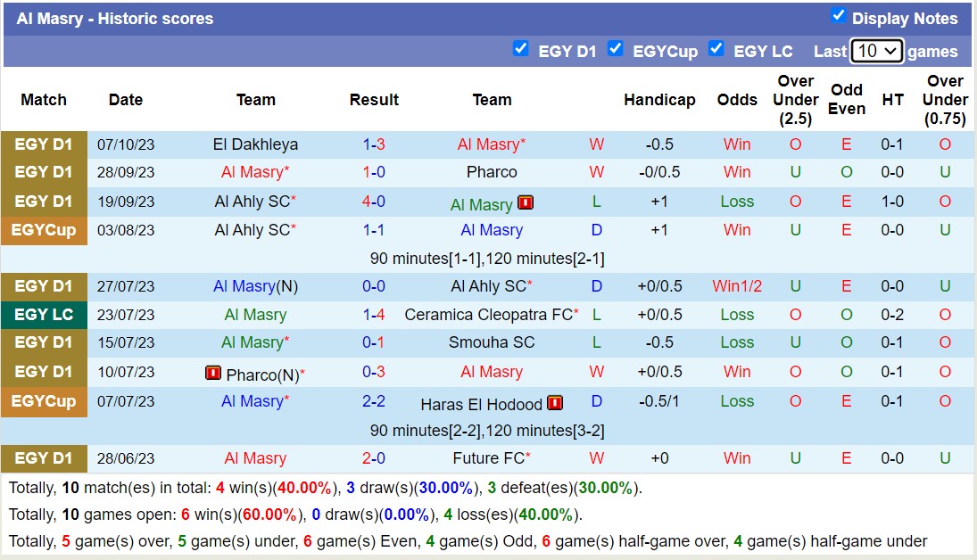Click red card icon next to Haras El Hodood
Image resolution: width=977 pixels, height=560 pixels.
(555, 403)
